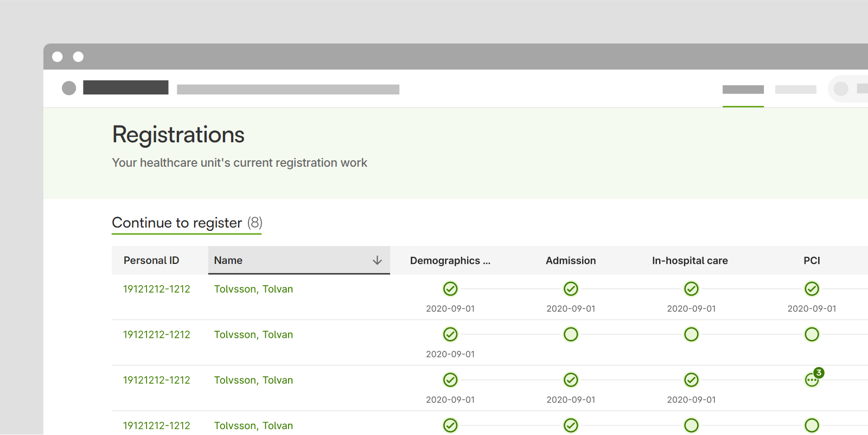Click second window control dot in title bar
Viewport: 868px width, 435px height.
point(78,56)
